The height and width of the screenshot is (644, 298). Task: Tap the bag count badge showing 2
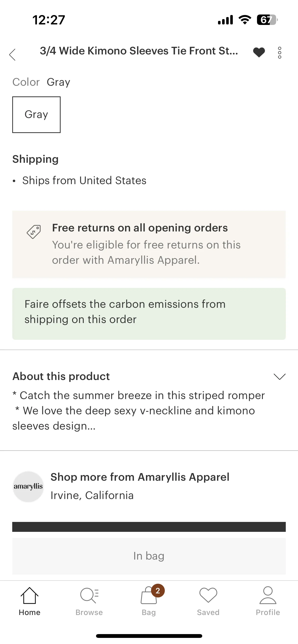click(158, 591)
